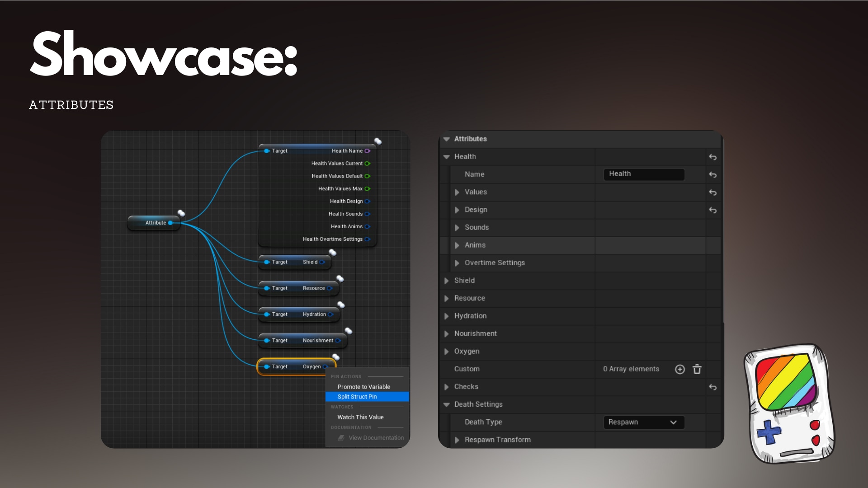Reset the Health Name field to default
The image size is (868, 488).
coord(712,175)
